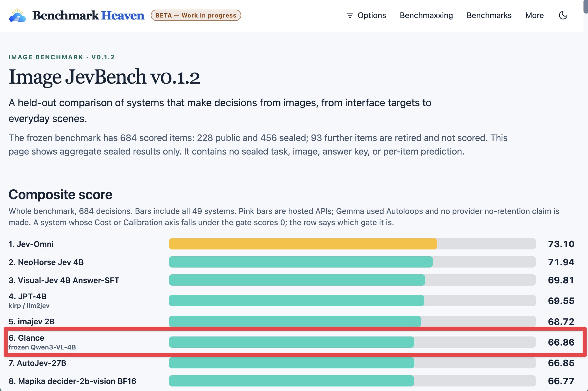Select the row label 3. Visual-Jev 4B Answer-SFT
The image size is (588, 391).
[x=64, y=280]
